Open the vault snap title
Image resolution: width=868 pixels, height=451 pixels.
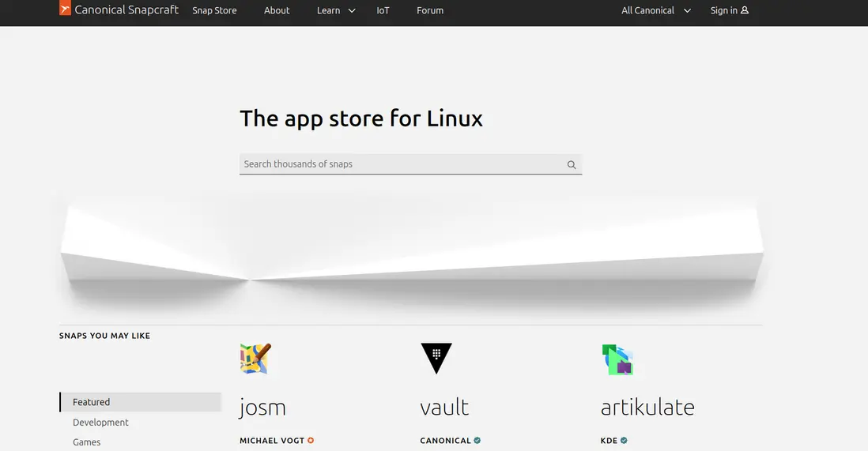click(x=444, y=408)
